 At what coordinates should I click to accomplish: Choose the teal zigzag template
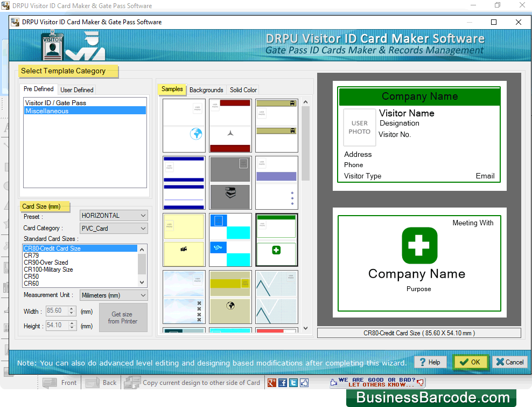click(x=277, y=297)
